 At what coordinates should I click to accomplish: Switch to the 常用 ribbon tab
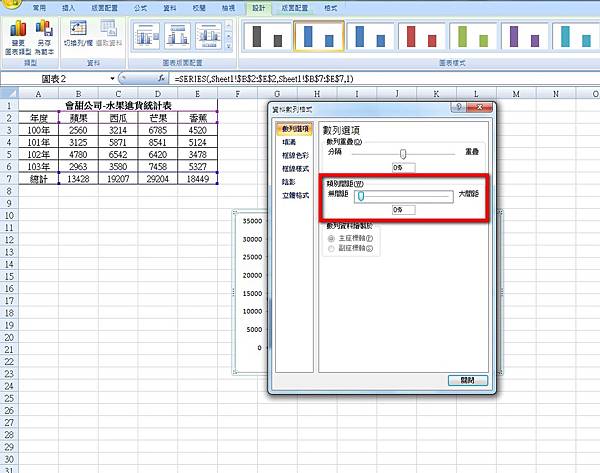click(x=39, y=7)
